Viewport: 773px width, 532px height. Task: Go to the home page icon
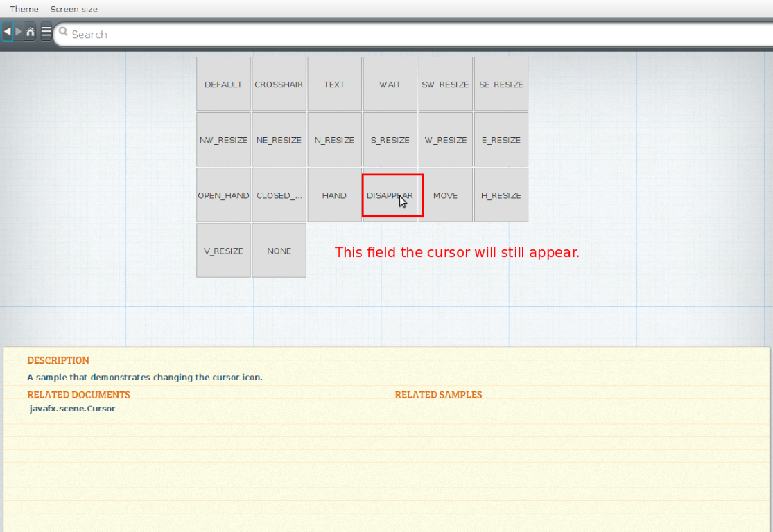click(31, 32)
